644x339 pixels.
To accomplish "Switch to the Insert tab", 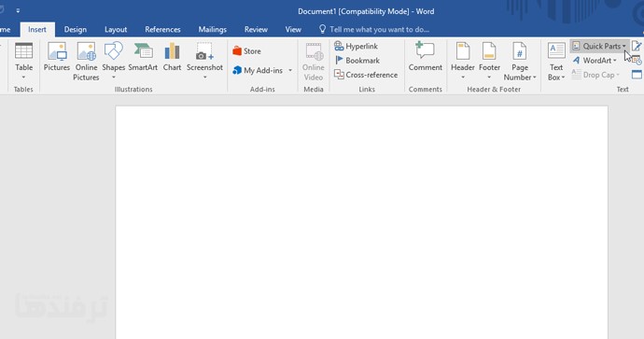I will (x=37, y=30).
